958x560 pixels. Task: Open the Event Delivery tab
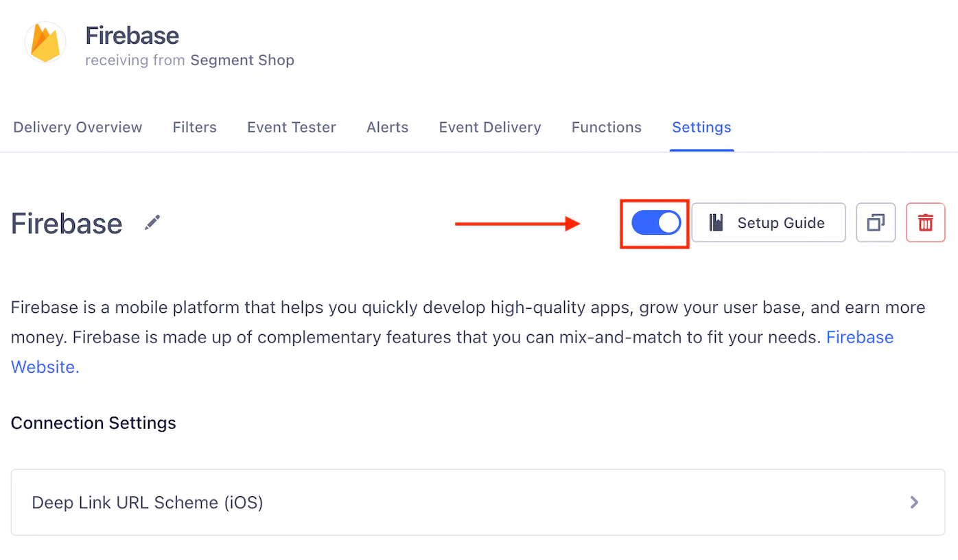[490, 127]
